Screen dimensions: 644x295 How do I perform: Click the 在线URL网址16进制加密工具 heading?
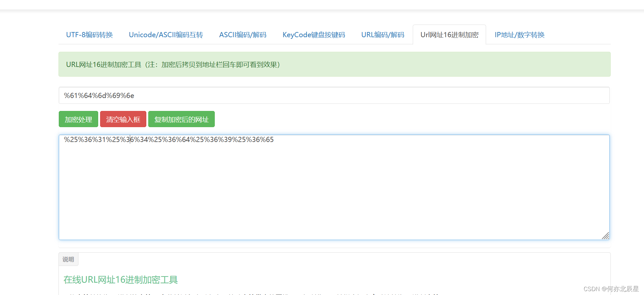121,280
